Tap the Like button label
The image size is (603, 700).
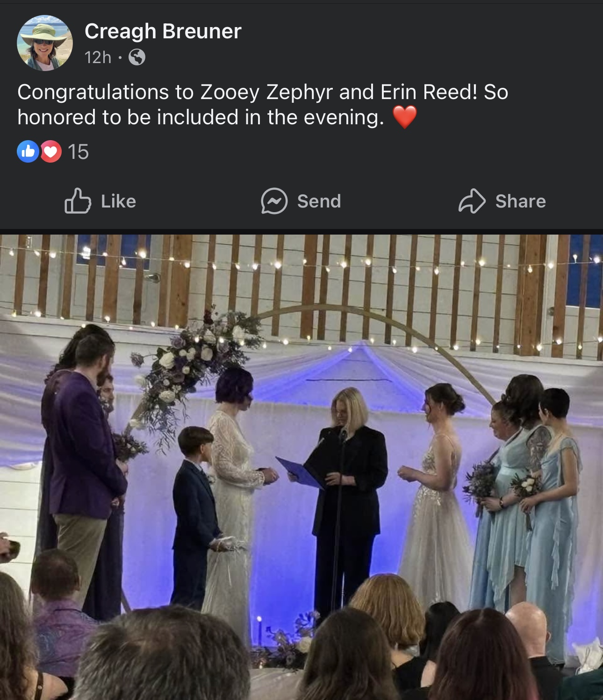119,201
